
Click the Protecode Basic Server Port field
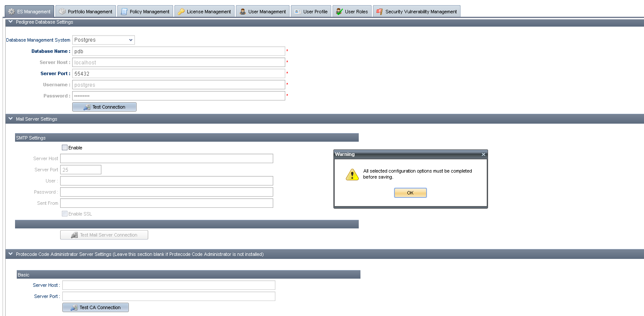169,296
